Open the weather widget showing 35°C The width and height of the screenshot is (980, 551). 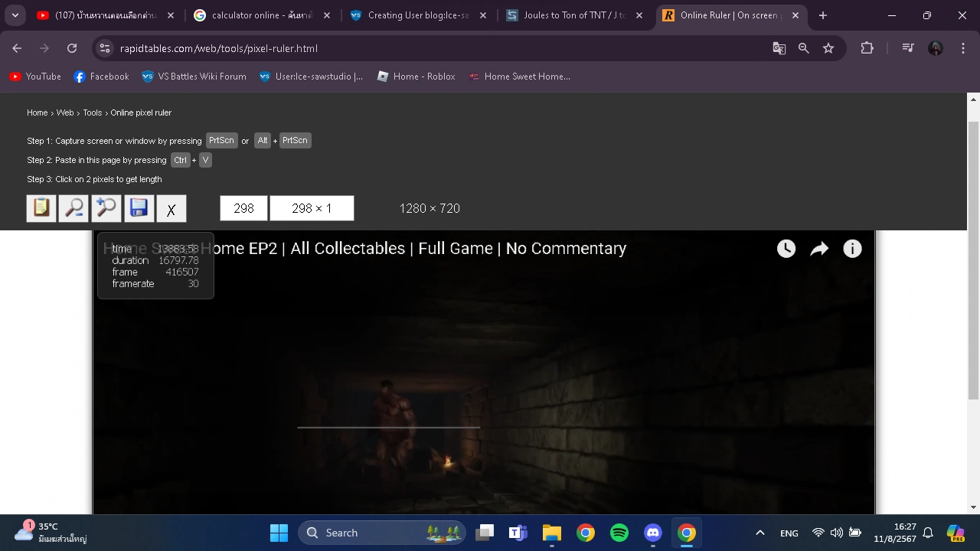pyautogui.click(x=51, y=533)
